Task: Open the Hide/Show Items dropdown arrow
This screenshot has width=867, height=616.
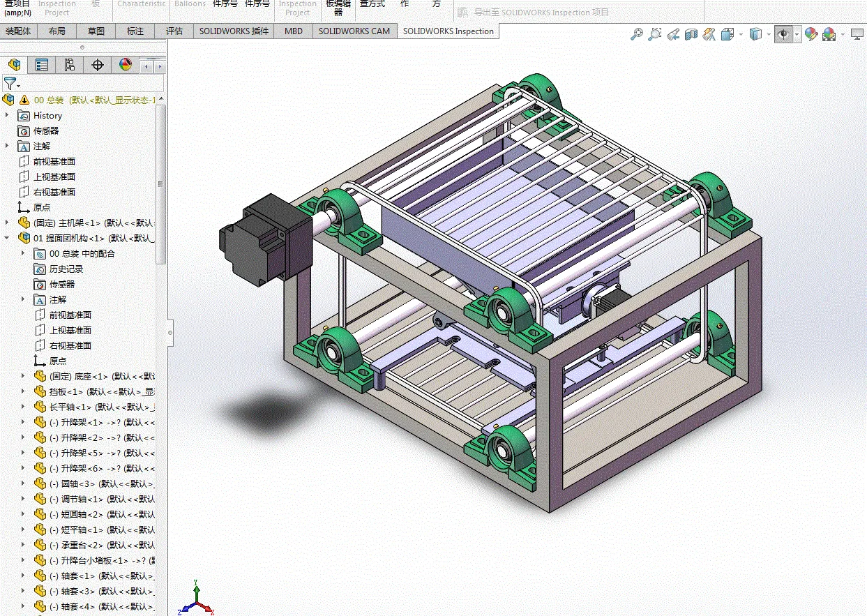Action: [x=797, y=34]
